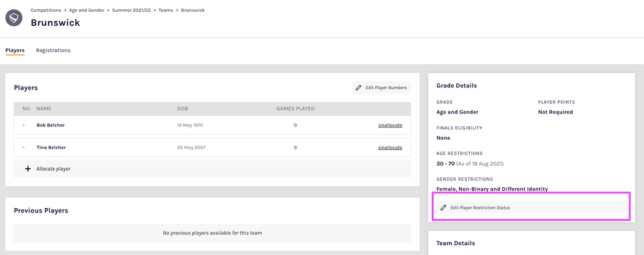Screen dimensions: 644x255
Task: Switch to the Registrations tab
Action: [x=53, y=51]
